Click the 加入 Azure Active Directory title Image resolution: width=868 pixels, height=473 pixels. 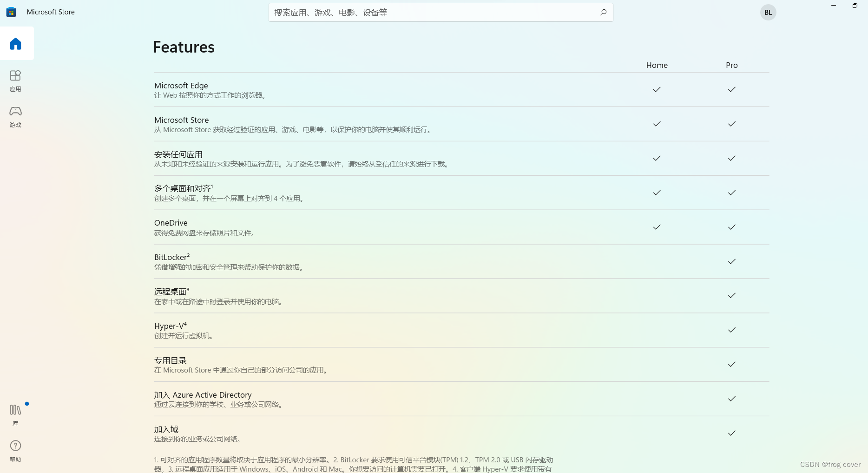point(203,395)
